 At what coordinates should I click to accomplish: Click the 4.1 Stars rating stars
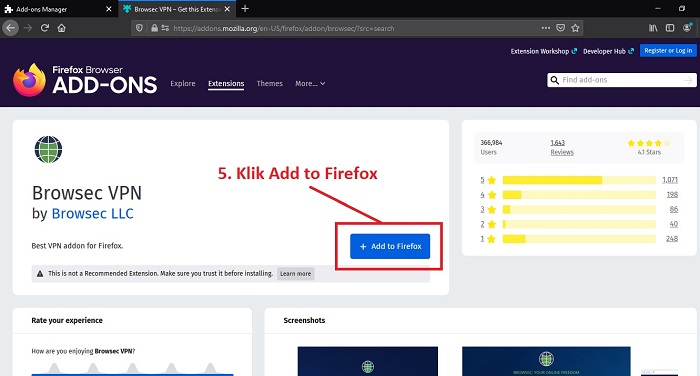coord(649,143)
